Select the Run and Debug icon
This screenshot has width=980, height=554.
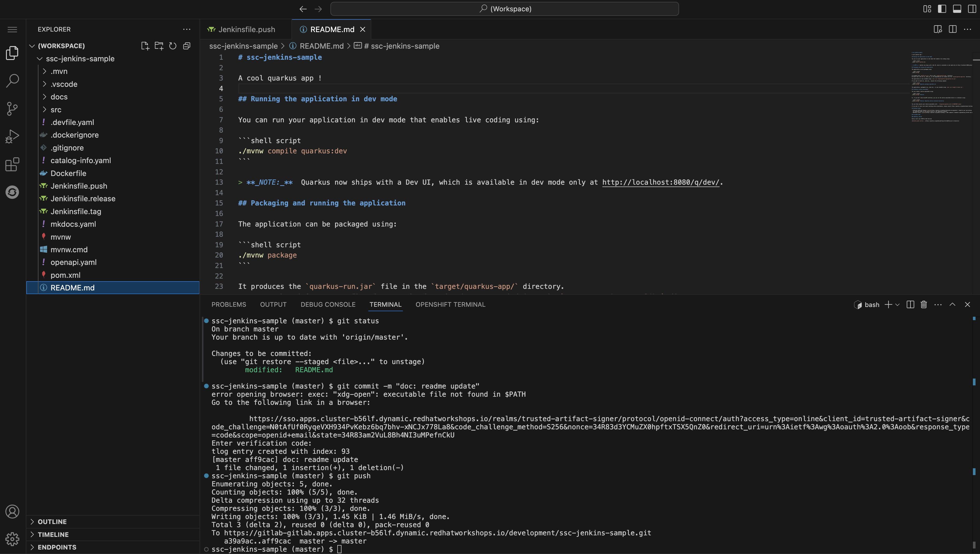(x=12, y=136)
